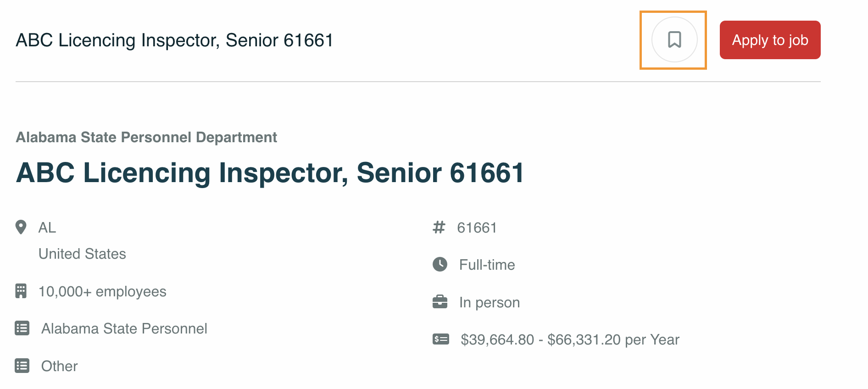The height and width of the screenshot is (389, 868).
Task: Click the clock icon next to Full-time
Action: click(x=440, y=264)
